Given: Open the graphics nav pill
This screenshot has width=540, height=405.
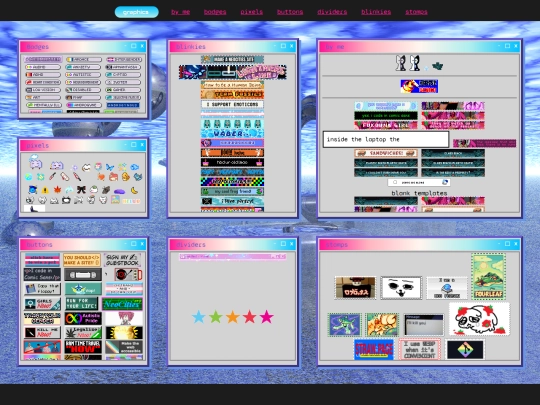Looking at the screenshot, I should (x=136, y=12).
